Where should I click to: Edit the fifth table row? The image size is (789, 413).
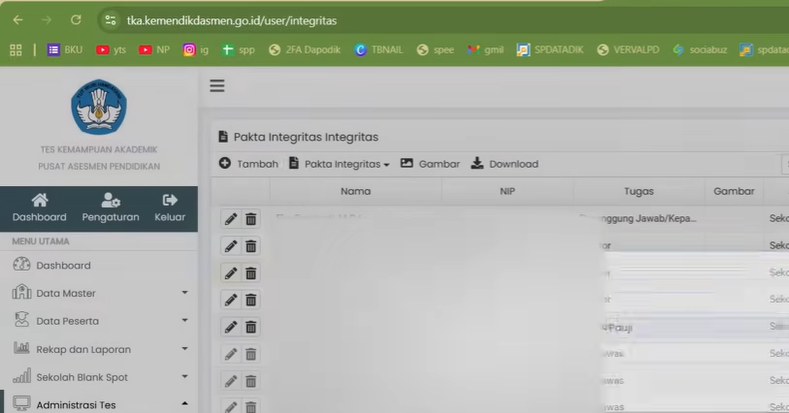pos(231,327)
